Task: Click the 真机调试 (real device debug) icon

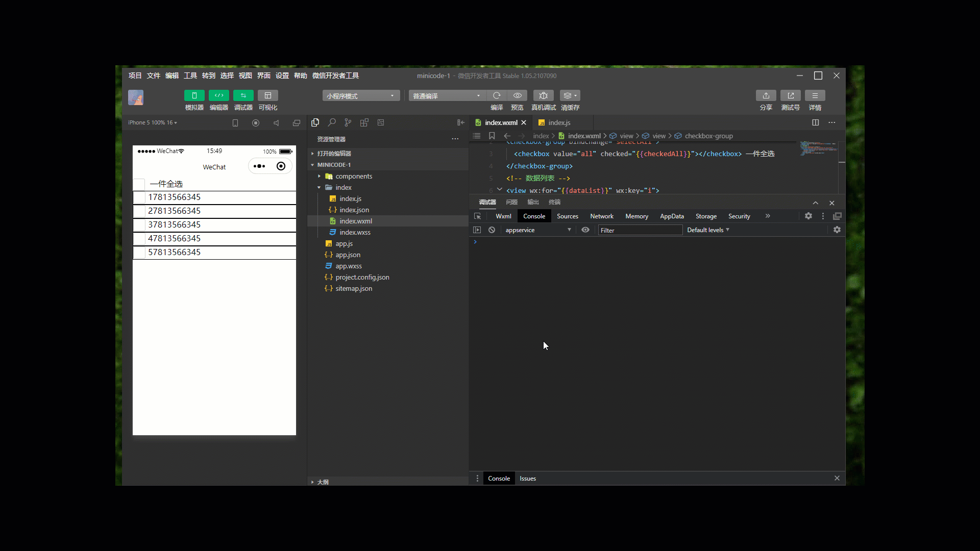Action: 543,95
